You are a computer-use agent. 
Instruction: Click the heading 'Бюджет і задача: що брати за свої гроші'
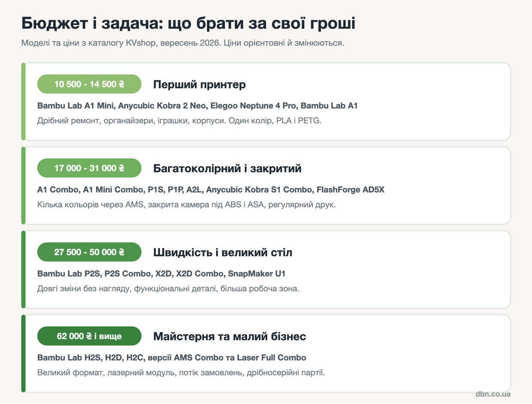coord(188,24)
